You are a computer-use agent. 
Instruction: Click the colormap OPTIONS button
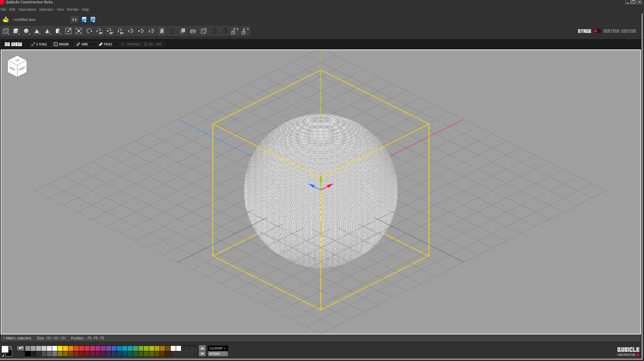(x=217, y=354)
